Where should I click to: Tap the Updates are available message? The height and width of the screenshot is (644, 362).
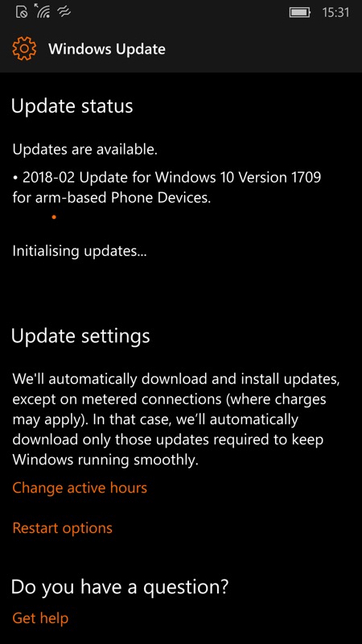85,150
